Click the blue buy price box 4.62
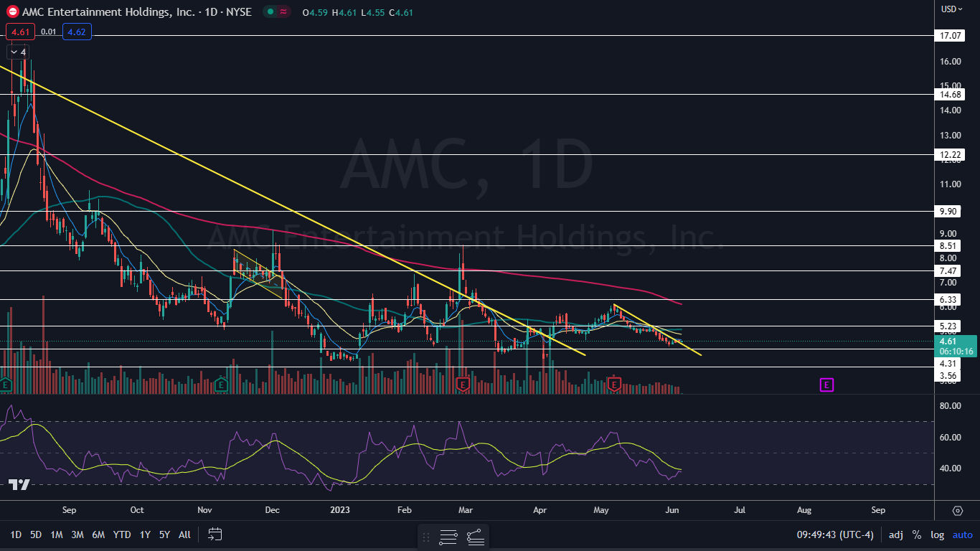This screenshot has width=980, height=551. 75,32
